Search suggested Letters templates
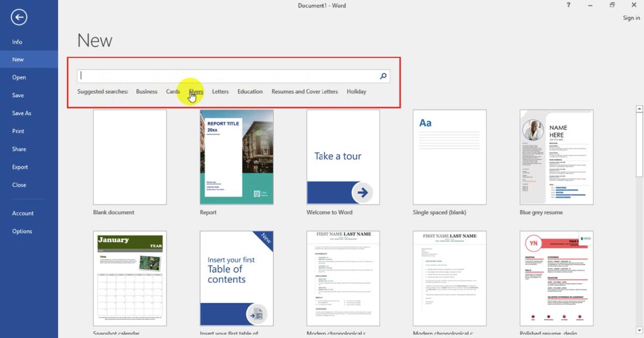Viewport: 644px width, 338px height. click(x=220, y=92)
